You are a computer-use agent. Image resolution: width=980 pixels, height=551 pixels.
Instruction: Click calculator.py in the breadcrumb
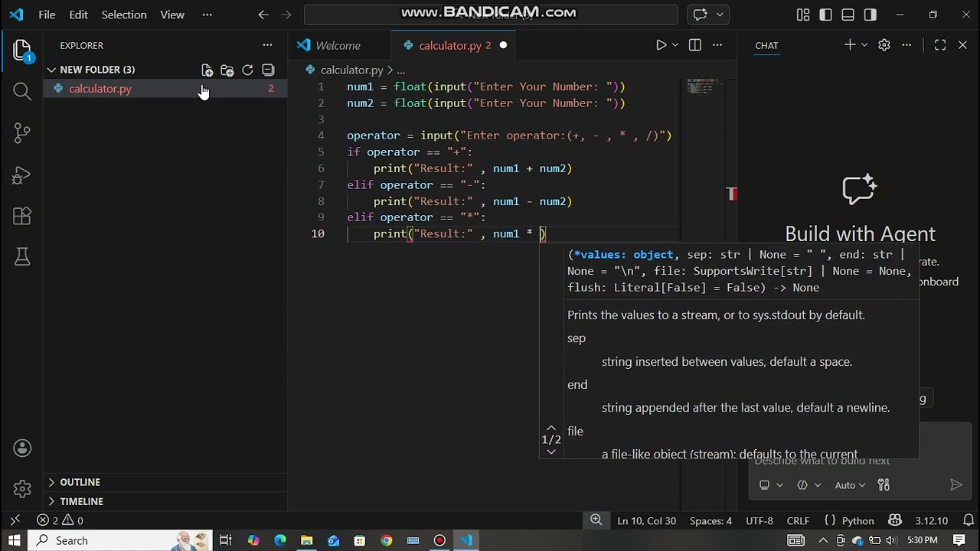tap(351, 70)
